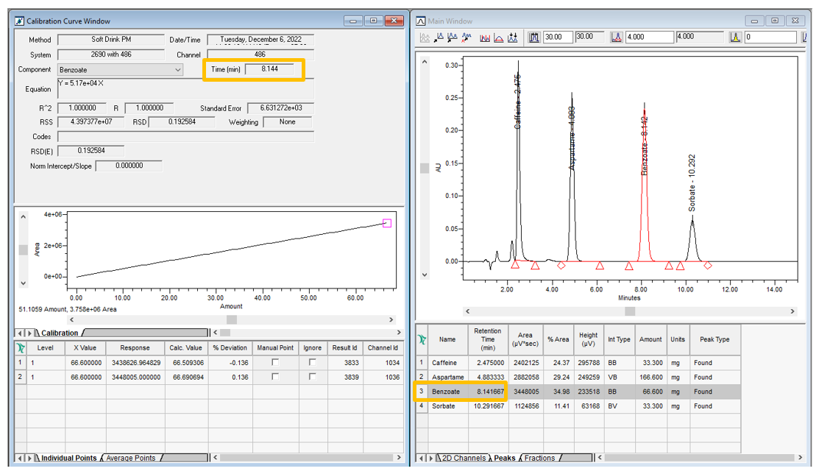
Task: Click the greyed-out chromatogram icon at the start of the Main Window toolbar
Action: pyautogui.click(x=425, y=37)
